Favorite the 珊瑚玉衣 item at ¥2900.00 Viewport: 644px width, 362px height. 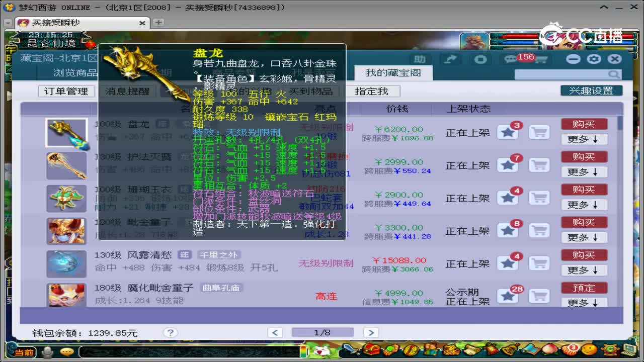[508, 198]
